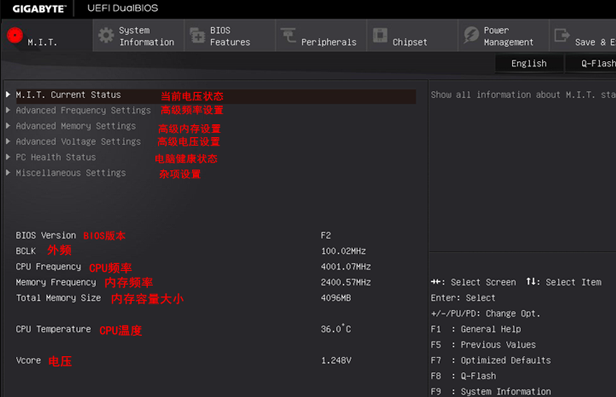This screenshot has width=616, height=397.
Task: Click the Power Management lightning icon
Action: pyautogui.click(x=471, y=35)
